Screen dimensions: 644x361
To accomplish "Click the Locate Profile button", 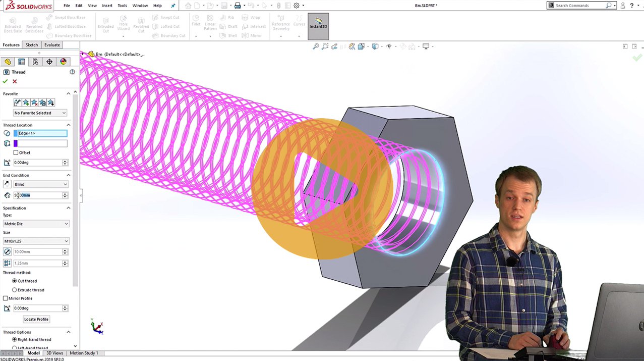I will pos(36,319).
